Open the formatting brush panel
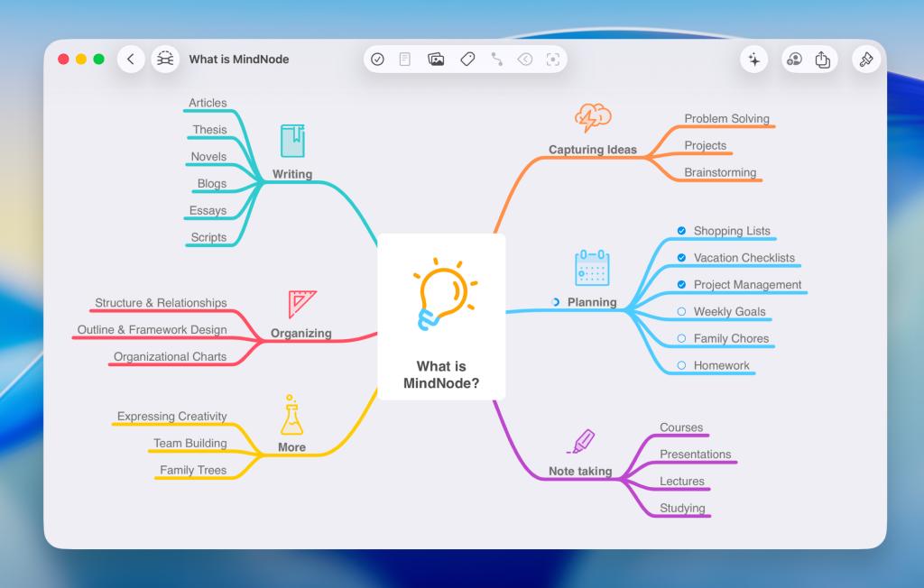 pyautogui.click(x=864, y=59)
